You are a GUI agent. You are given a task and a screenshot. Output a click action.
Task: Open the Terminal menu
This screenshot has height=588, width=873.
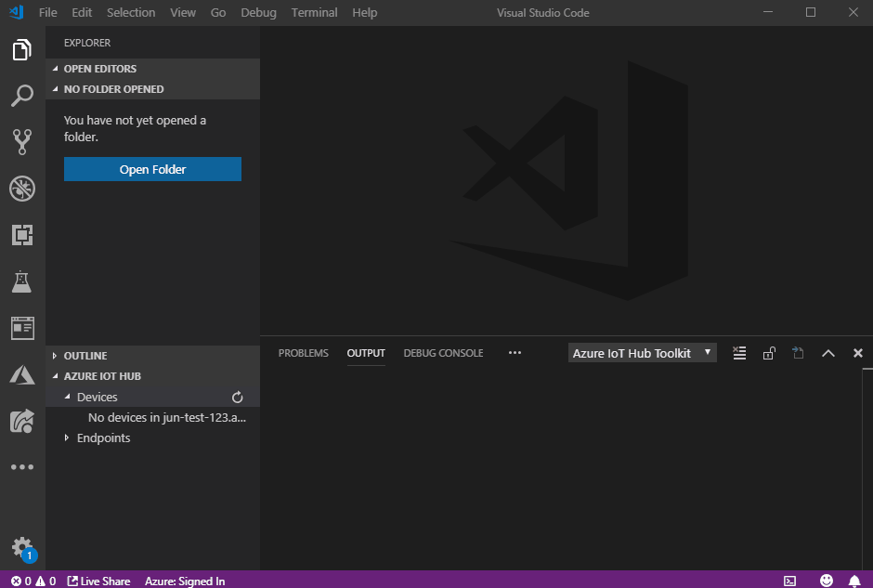pyautogui.click(x=314, y=12)
